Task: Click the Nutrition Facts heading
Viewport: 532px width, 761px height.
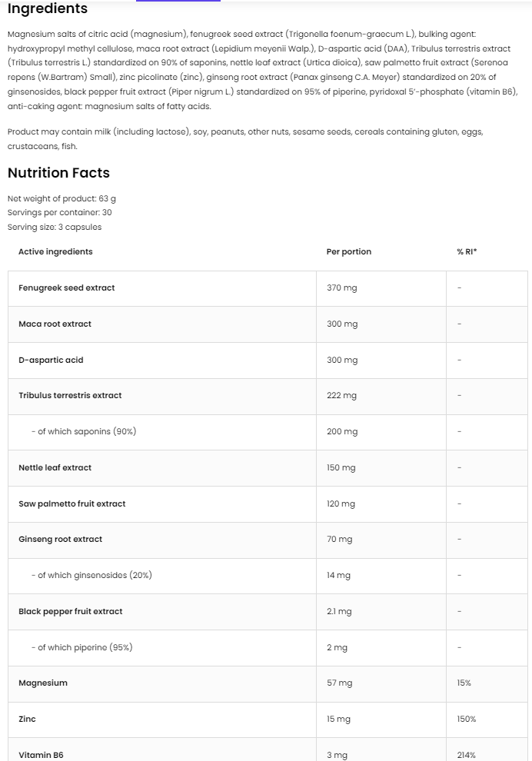Action: point(58,173)
